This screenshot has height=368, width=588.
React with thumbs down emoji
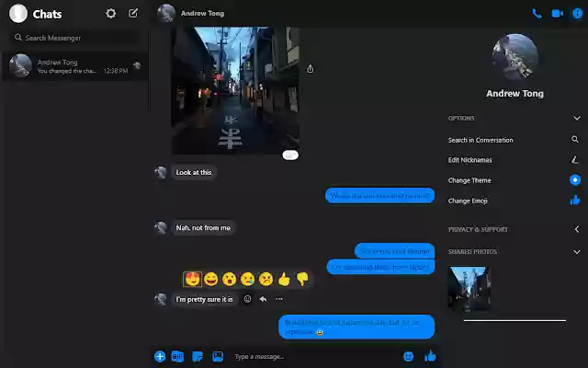tap(302, 279)
